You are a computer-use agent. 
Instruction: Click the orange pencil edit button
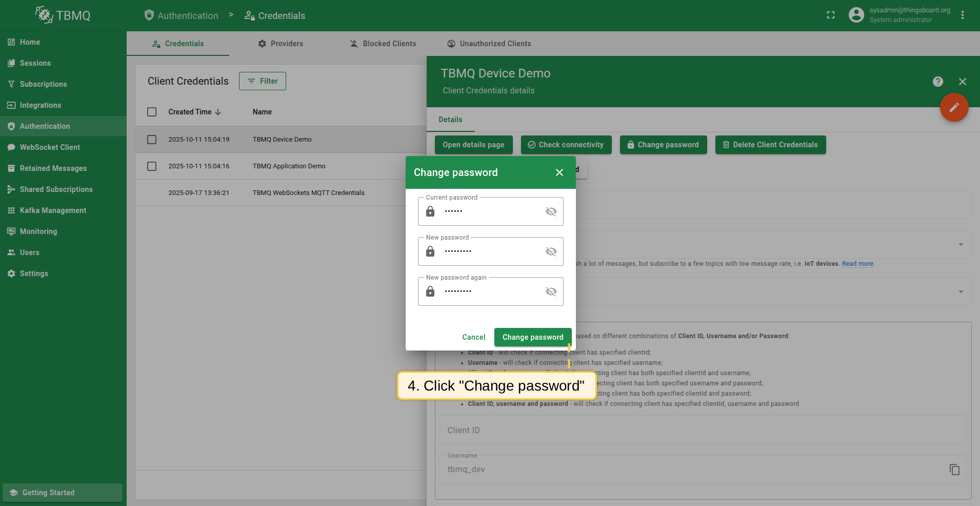click(954, 107)
